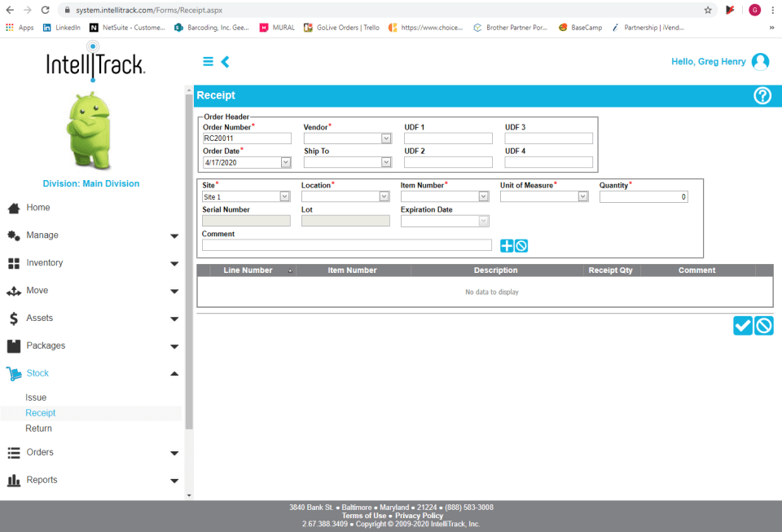782x532 pixels.
Task: Click the cancel icon beside the plus button
Action: 521,244
